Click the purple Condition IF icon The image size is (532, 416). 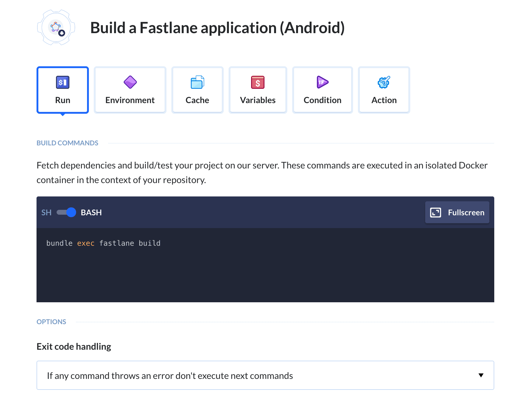[x=322, y=82]
